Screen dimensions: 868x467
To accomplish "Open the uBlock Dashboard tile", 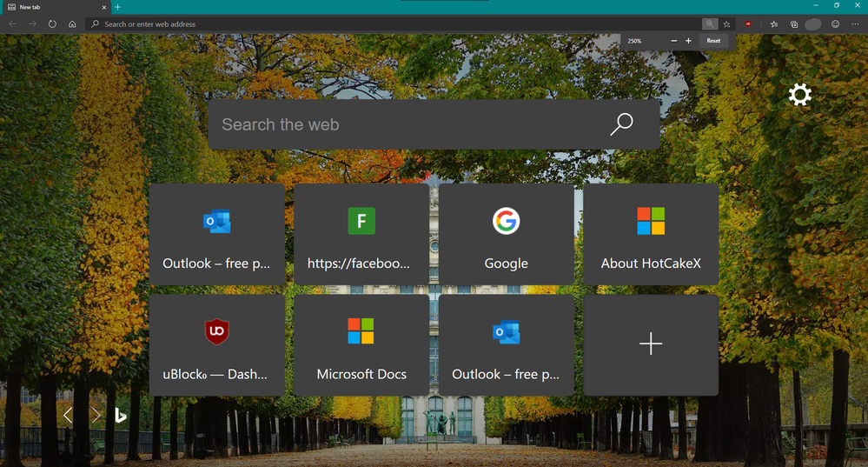I will pyautogui.click(x=217, y=345).
